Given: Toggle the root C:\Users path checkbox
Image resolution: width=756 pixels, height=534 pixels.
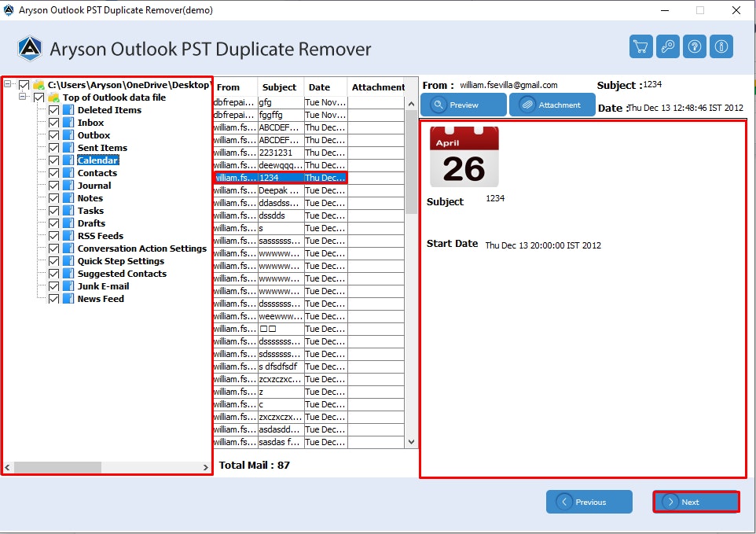Looking at the screenshot, I should tap(24, 85).
